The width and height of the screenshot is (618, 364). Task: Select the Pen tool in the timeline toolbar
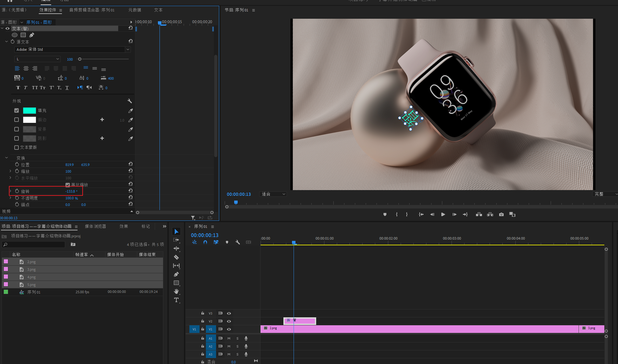176,274
